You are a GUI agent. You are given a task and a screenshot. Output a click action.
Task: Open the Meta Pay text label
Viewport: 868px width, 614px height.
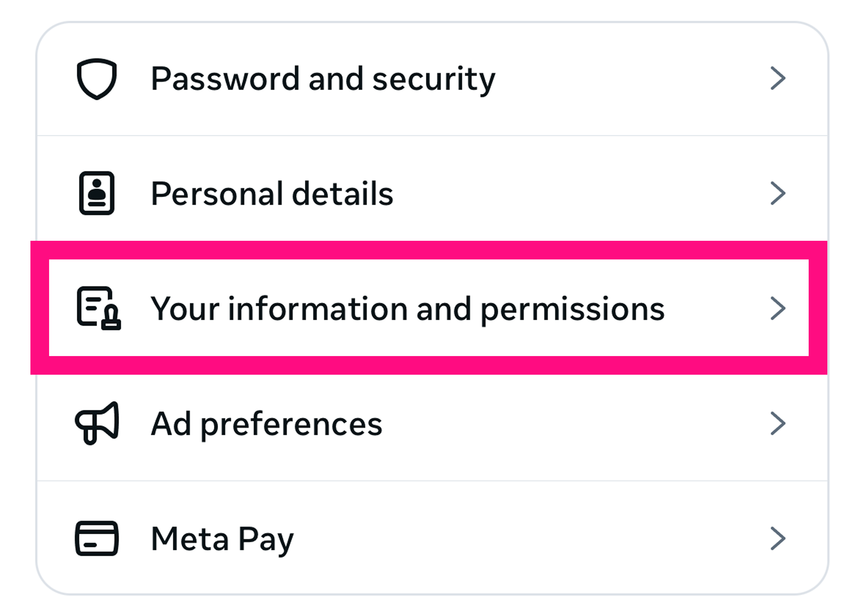tap(222, 540)
